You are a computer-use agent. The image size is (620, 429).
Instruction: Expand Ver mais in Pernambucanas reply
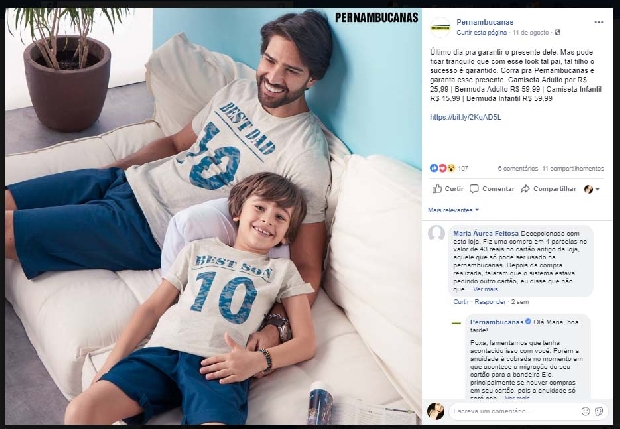516,397
